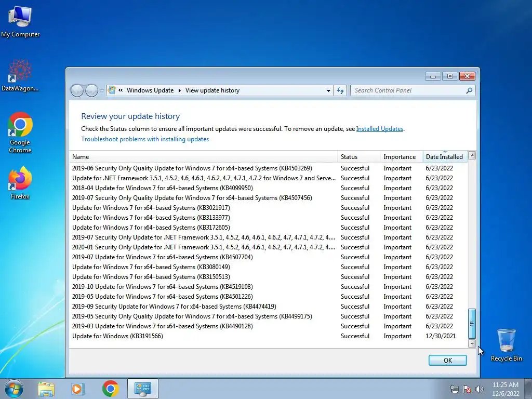The image size is (532, 399).
Task: Select the KB4499175 update row
Action: 268,316
